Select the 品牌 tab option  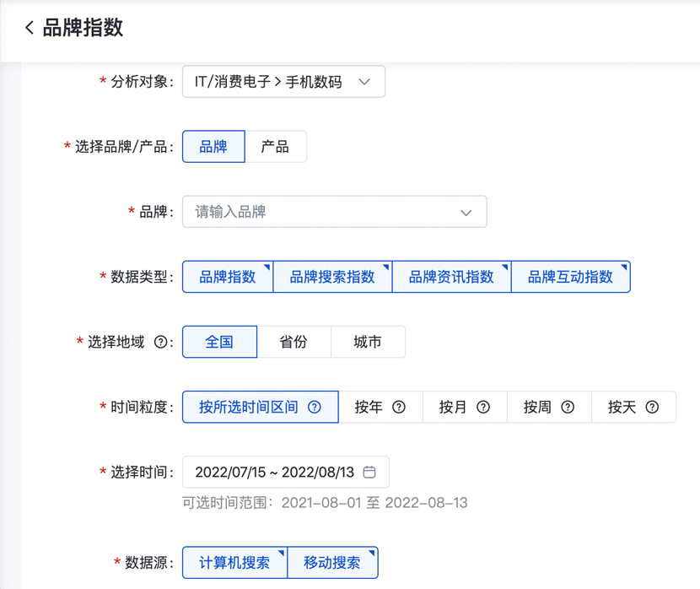point(213,147)
